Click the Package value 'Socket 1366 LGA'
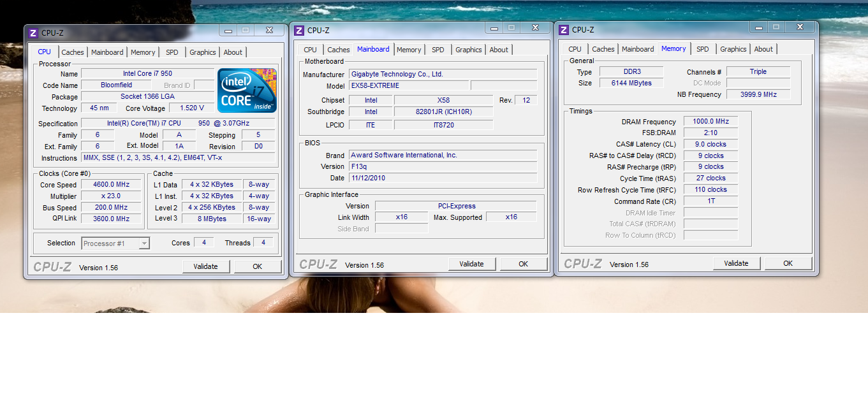 tap(147, 97)
